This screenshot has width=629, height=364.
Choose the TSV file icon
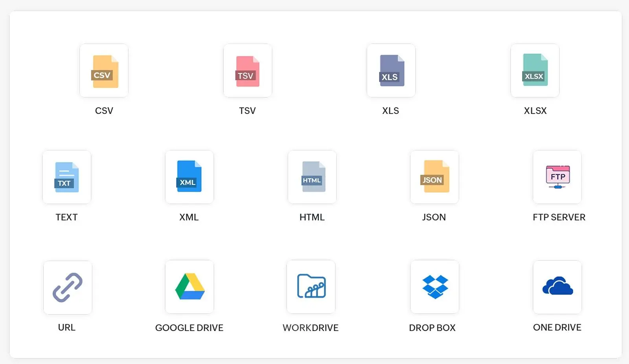pos(248,71)
